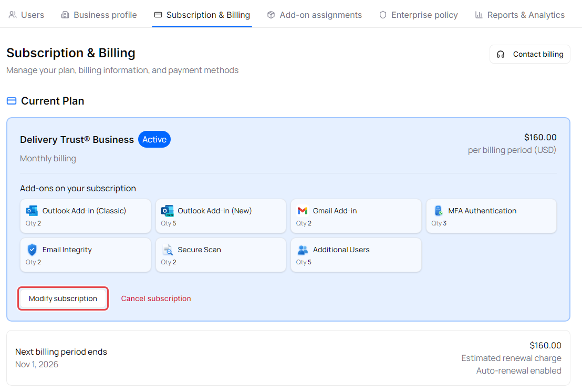
Task: Switch to Business profile tab
Action: (x=99, y=15)
